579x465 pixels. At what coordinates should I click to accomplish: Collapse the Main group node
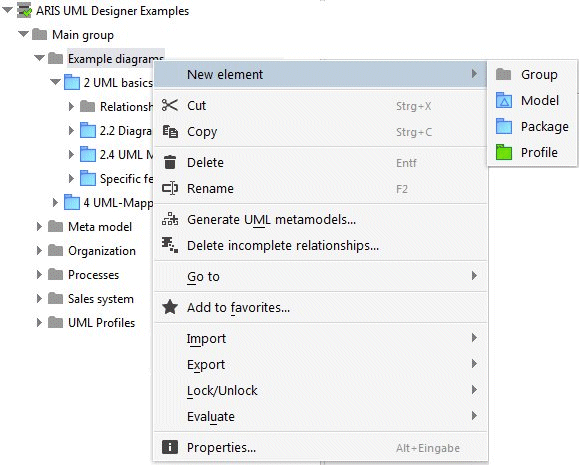click(x=23, y=34)
